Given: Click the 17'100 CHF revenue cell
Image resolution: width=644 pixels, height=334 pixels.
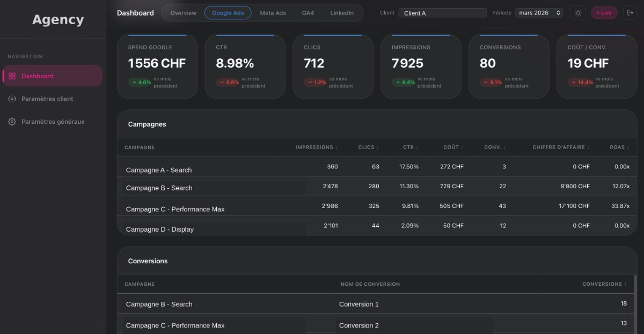Looking at the screenshot, I should coord(574,206).
